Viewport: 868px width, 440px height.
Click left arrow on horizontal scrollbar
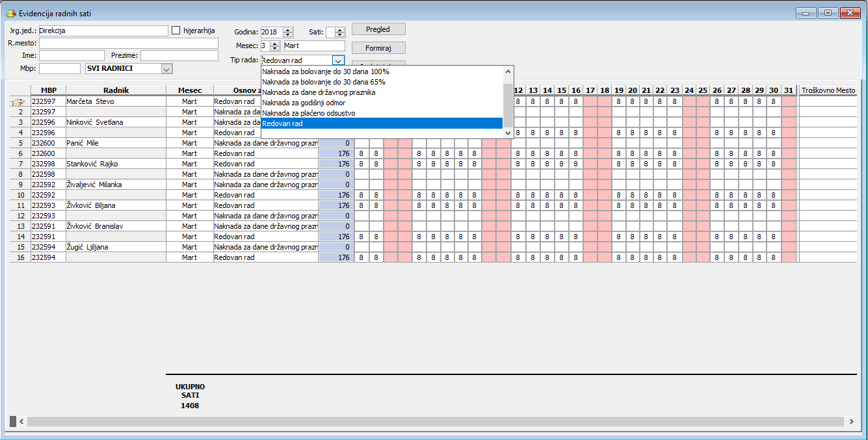click(x=21, y=422)
